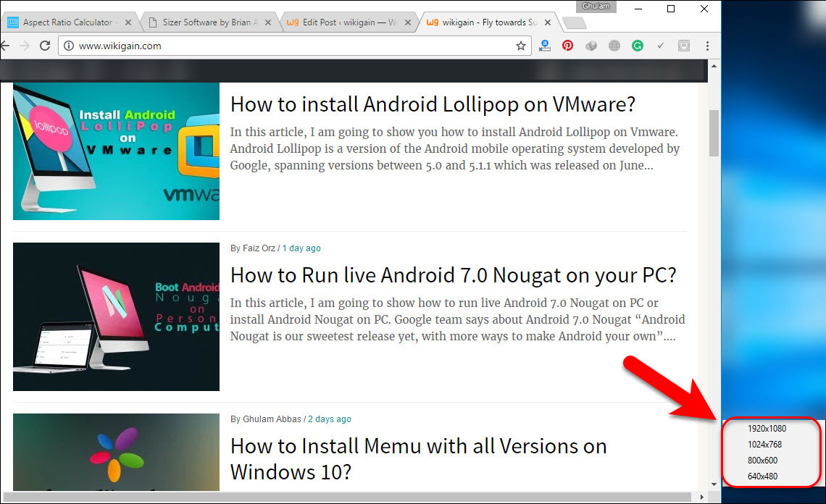Bookmark this page with the star icon

(x=520, y=46)
